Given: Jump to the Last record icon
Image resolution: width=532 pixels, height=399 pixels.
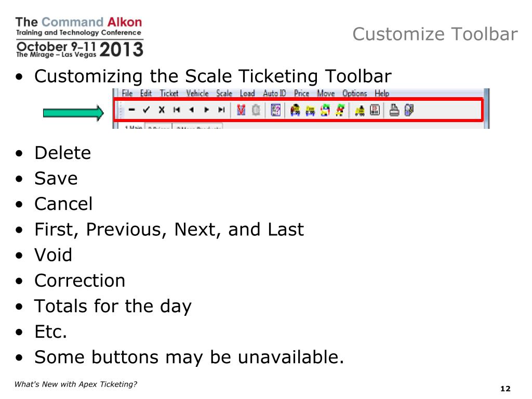Looking at the screenshot, I should coord(221,110).
